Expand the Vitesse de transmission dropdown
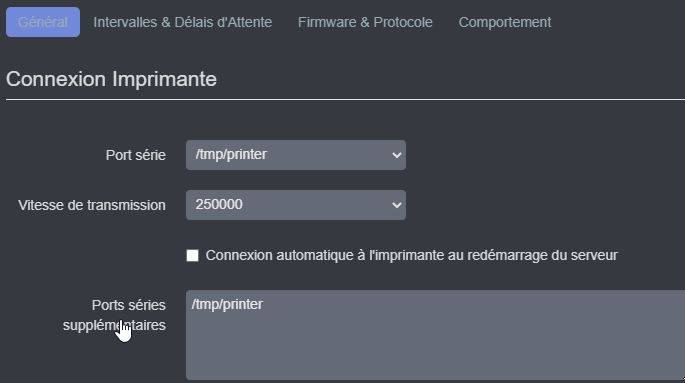Screen dimensions: 685x383 click(x=296, y=205)
